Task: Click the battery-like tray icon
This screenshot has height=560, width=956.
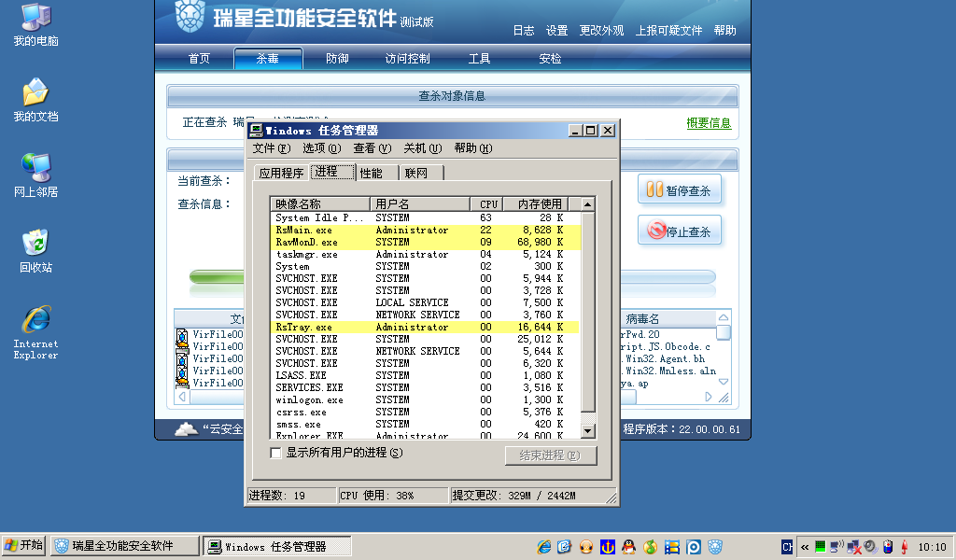Action: point(888,547)
